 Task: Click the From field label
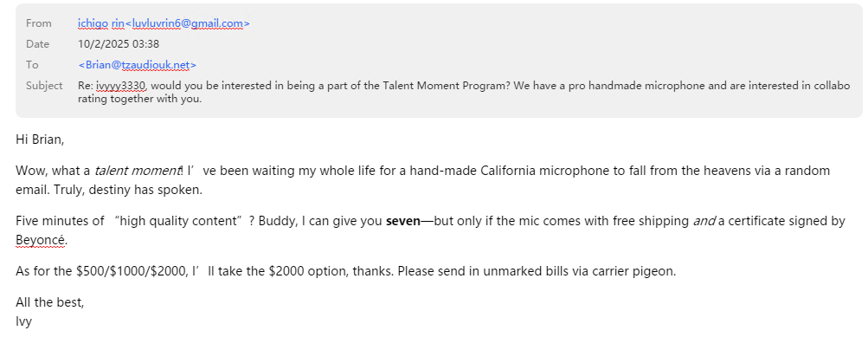point(39,23)
